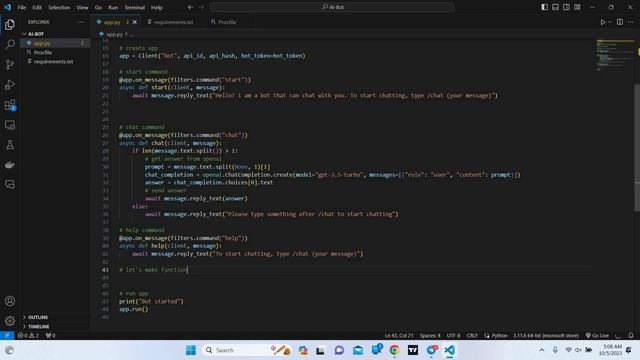
Task: Collapse the AI-BOT folder section
Action: [x=55, y=34]
